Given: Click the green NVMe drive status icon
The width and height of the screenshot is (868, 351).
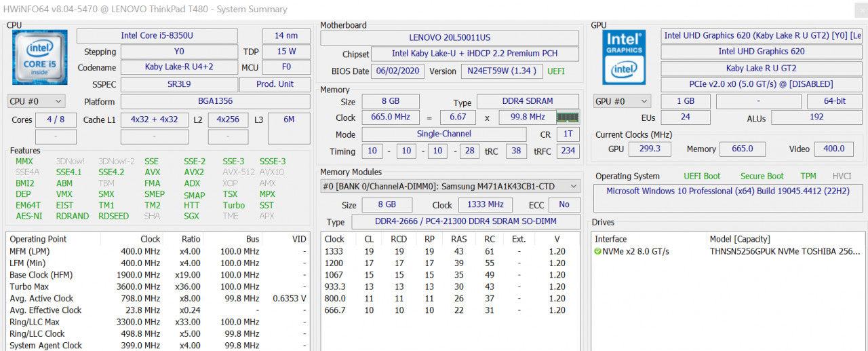Looking at the screenshot, I should point(597,251).
